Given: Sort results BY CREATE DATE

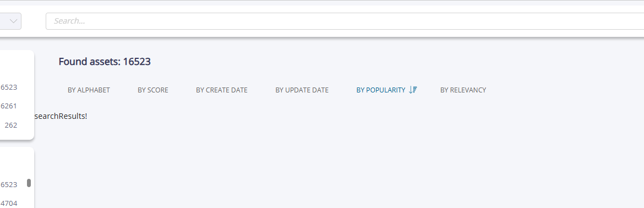Looking at the screenshot, I should [222, 90].
